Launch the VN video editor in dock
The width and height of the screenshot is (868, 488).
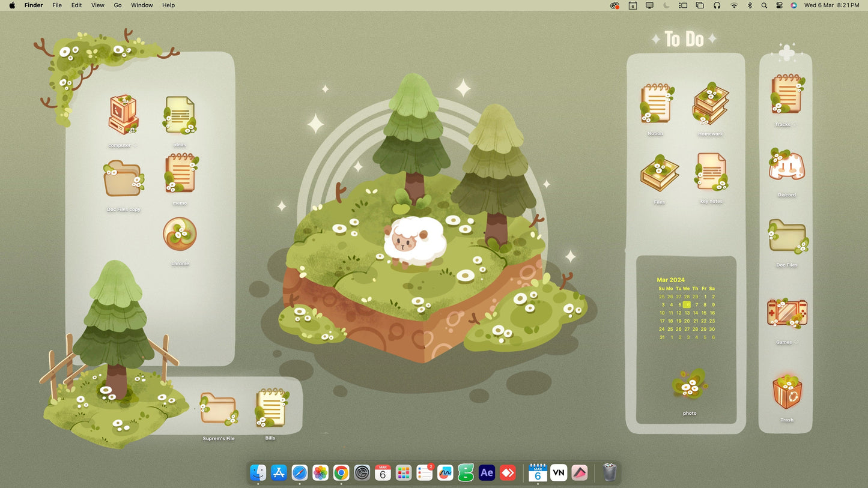click(559, 473)
